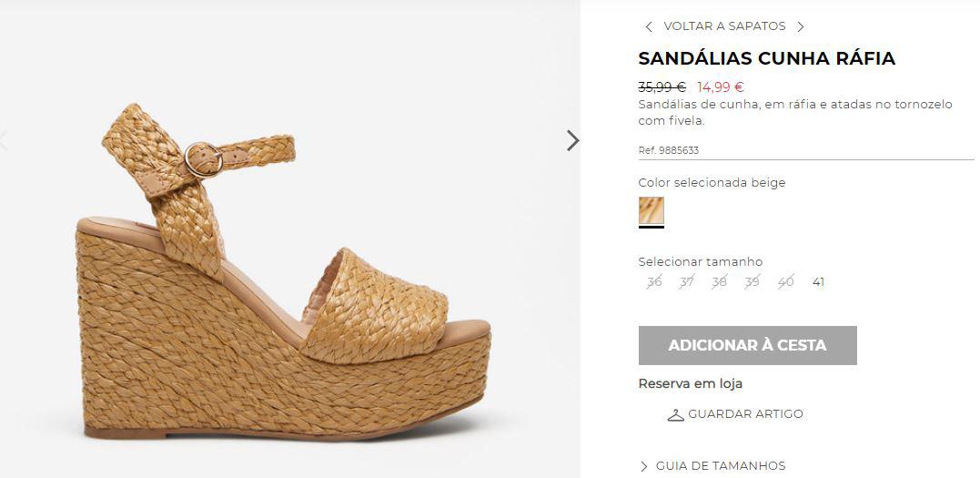Viewport: 980px width, 478px height.
Task: Click the raffia wedge sandal product image
Action: point(284,270)
